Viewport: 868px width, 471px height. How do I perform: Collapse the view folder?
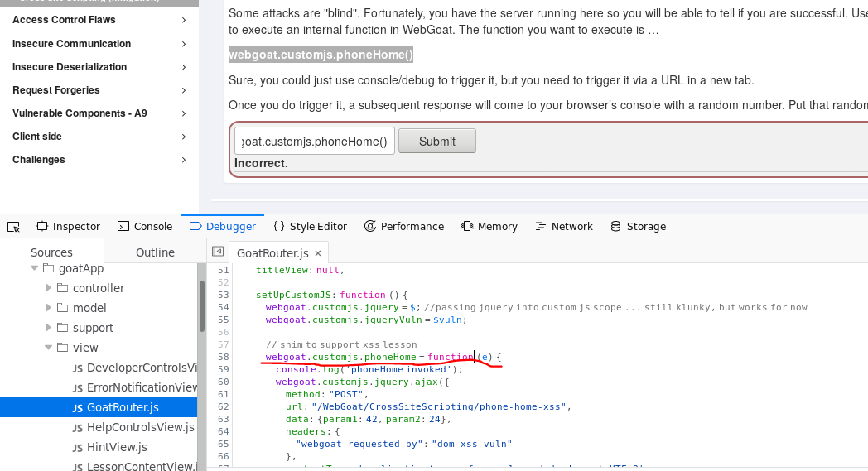[48, 348]
